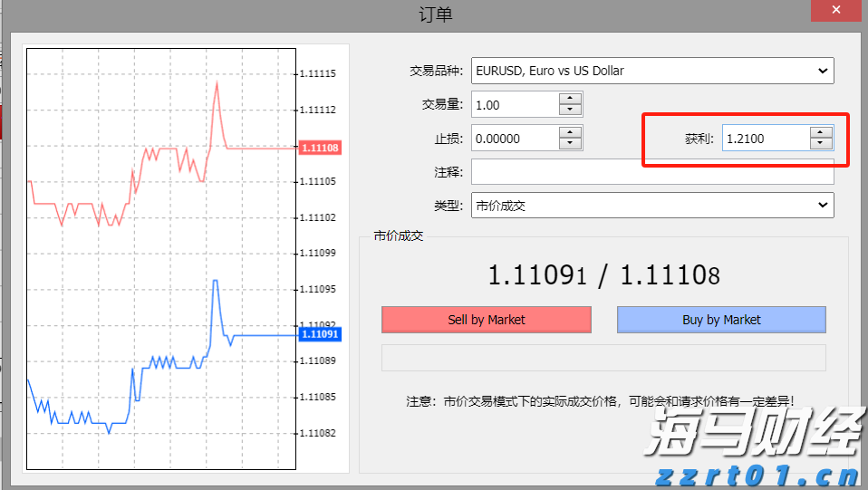
Task: Click the large 1.11091 / 1.11108 quote
Action: point(603,275)
